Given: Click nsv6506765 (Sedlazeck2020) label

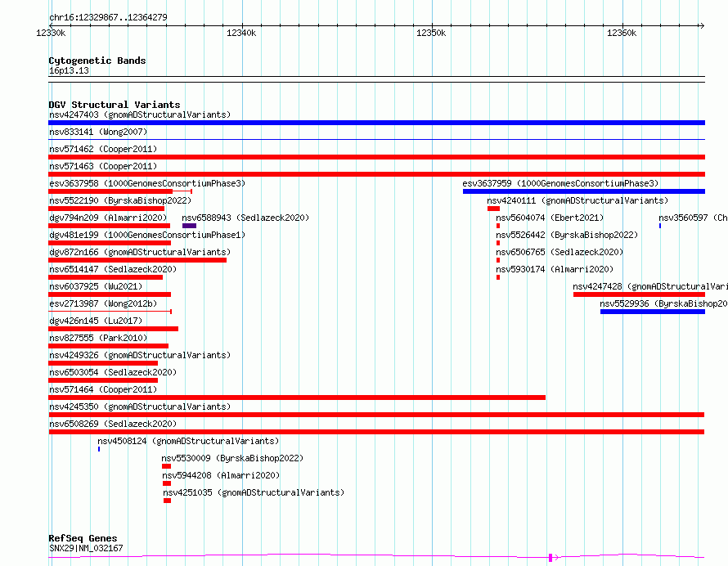Looking at the screenshot, I should pyautogui.click(x=559, y=252).
